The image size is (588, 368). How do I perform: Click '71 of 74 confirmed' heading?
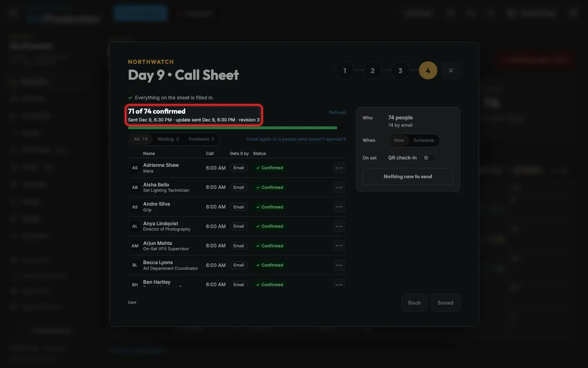[156, 111]
